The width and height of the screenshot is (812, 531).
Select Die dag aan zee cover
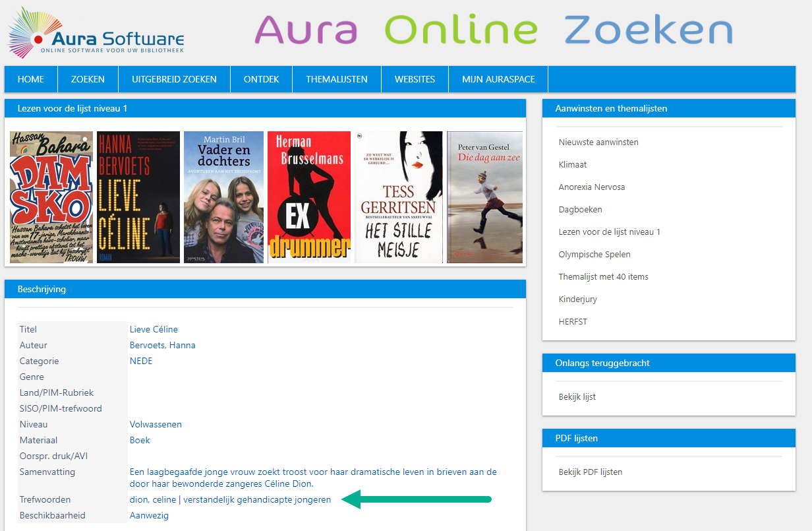[x=484, y=197]
